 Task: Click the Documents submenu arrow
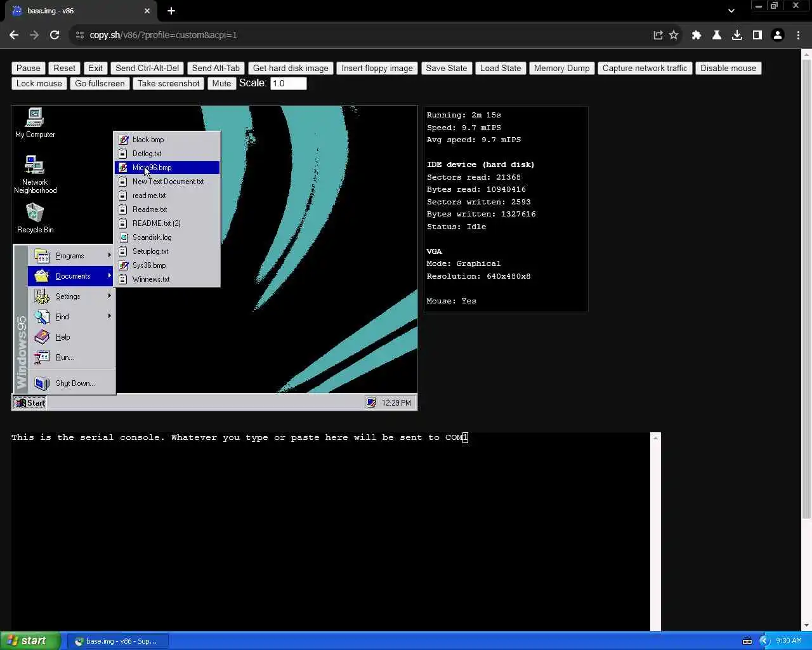[110, 275]
